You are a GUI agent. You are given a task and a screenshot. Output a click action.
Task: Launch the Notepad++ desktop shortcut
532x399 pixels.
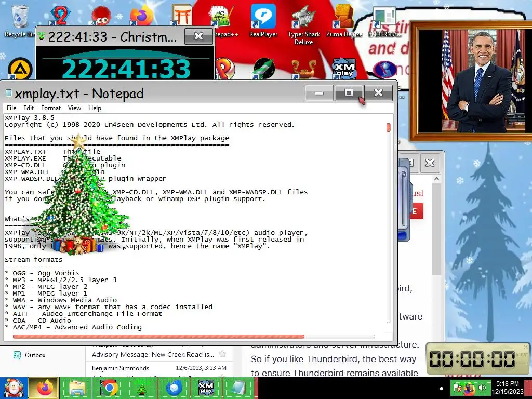click(x=222, y=21)
